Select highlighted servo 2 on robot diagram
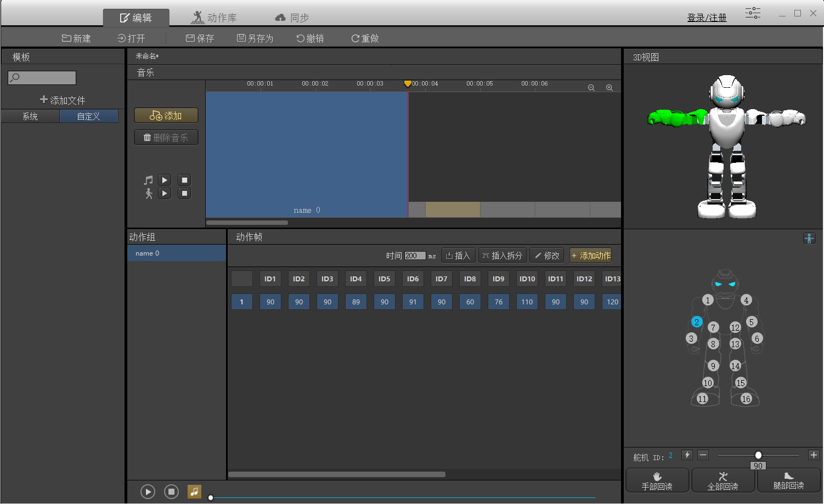Screen dimensions: 824x504 pyautogui.click(x=697, y=322)
